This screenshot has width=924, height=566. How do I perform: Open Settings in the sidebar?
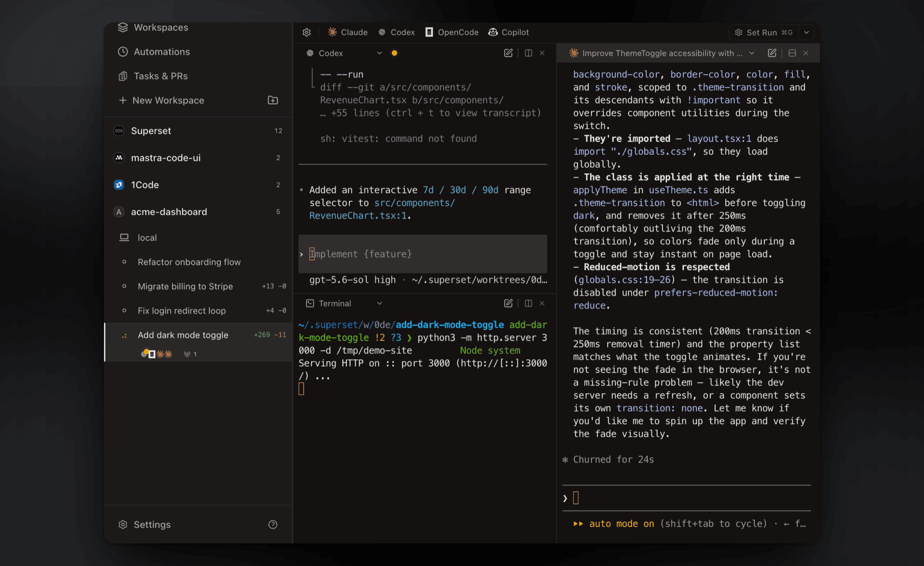point(145,524)
